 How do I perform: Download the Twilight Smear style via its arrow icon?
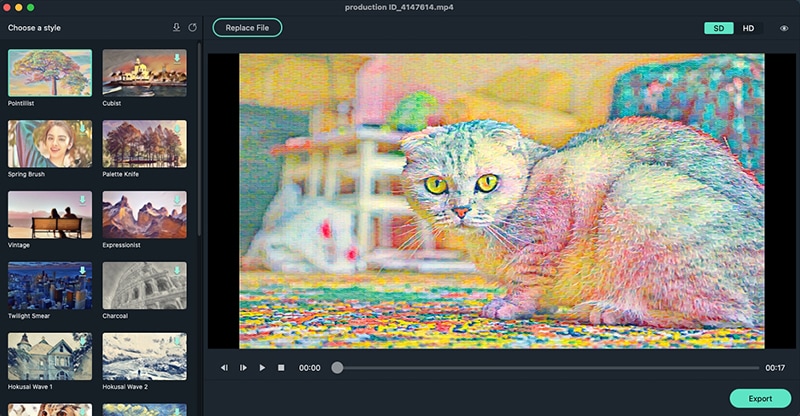point(83,271)
